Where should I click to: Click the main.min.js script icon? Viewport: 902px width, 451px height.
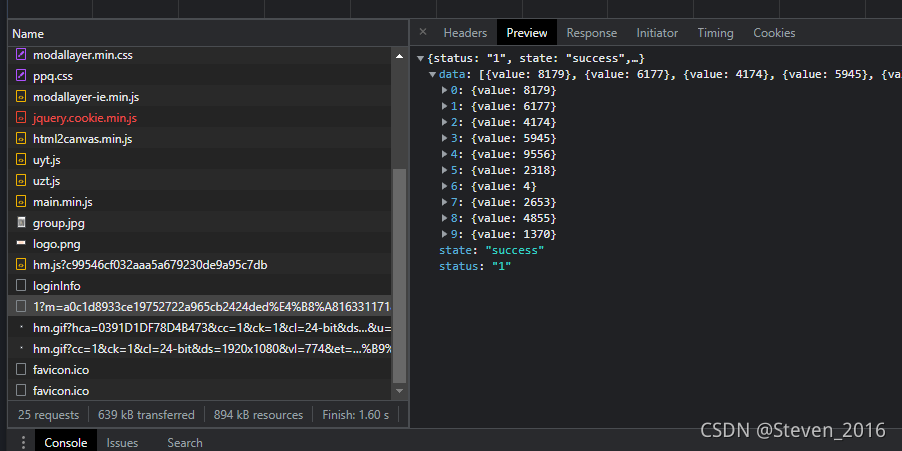(x=21, y=202)
